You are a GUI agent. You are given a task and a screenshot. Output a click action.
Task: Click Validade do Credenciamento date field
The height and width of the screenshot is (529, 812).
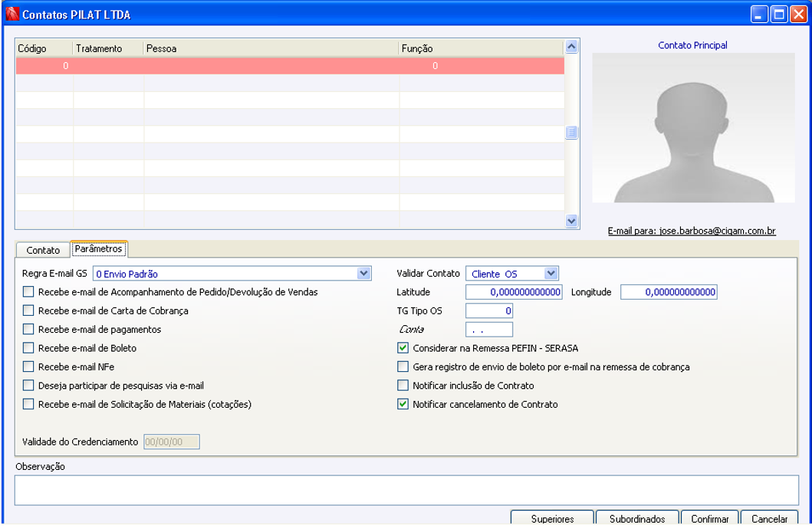pyautogui.click(x=172, y=442)
